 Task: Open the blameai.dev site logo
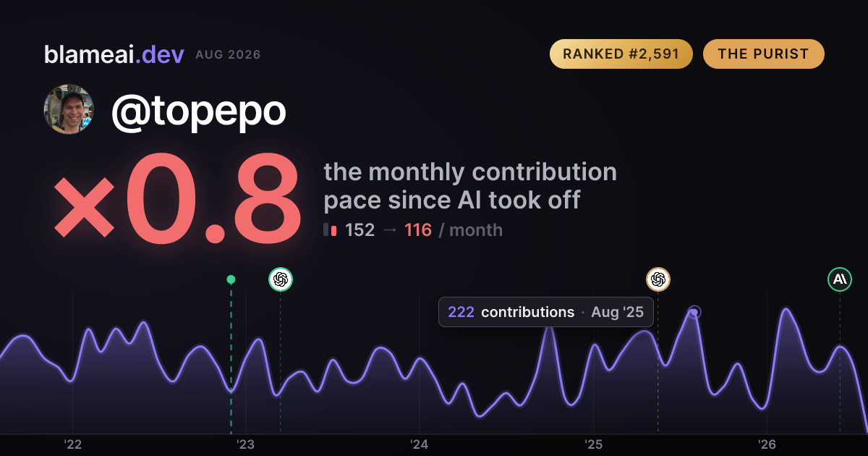pyautogui.click(x=114, y=54)
